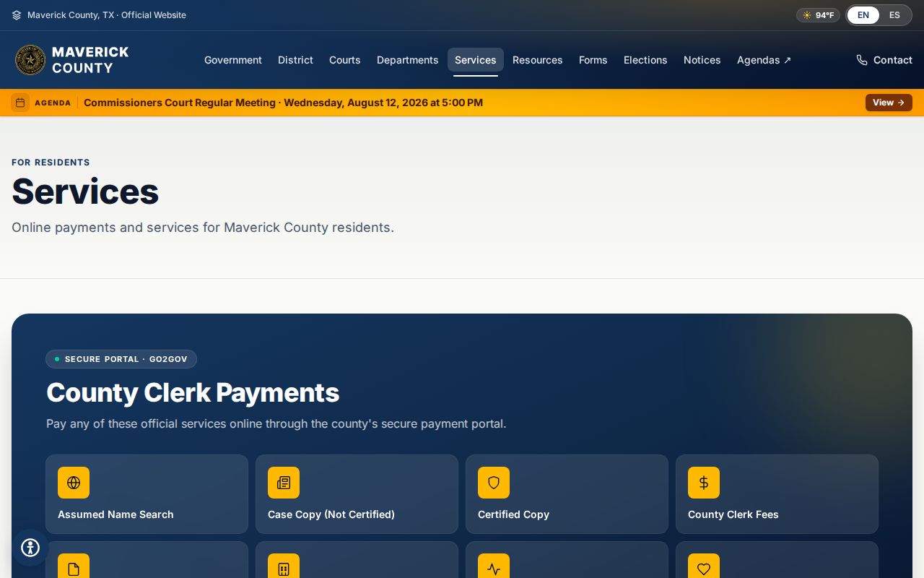This screenshot has width=924, height=578.
Task: Open the Resources menu
Action: (x=538, y=60)
